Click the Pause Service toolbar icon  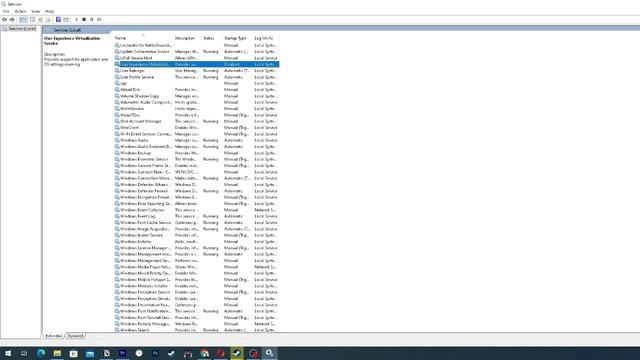92,20
